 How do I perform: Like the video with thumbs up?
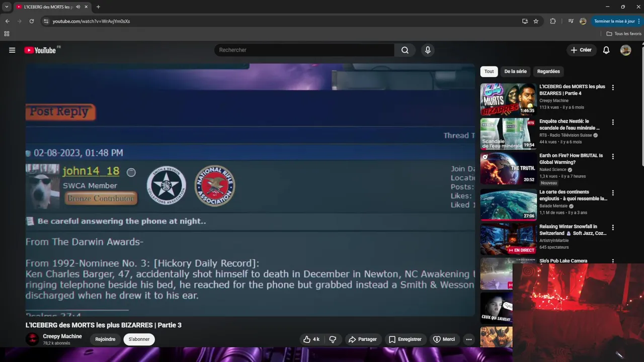pyautogui.click(x=311, y=339)
